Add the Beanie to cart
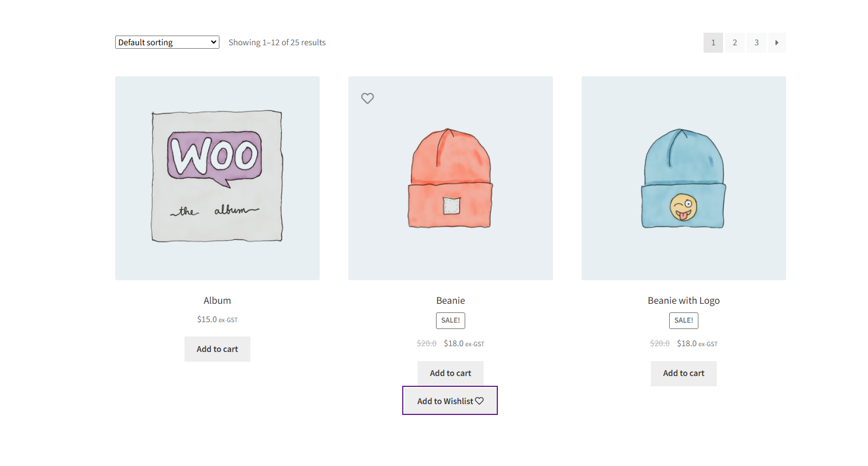The image size is (868, 466). point(450,373)
